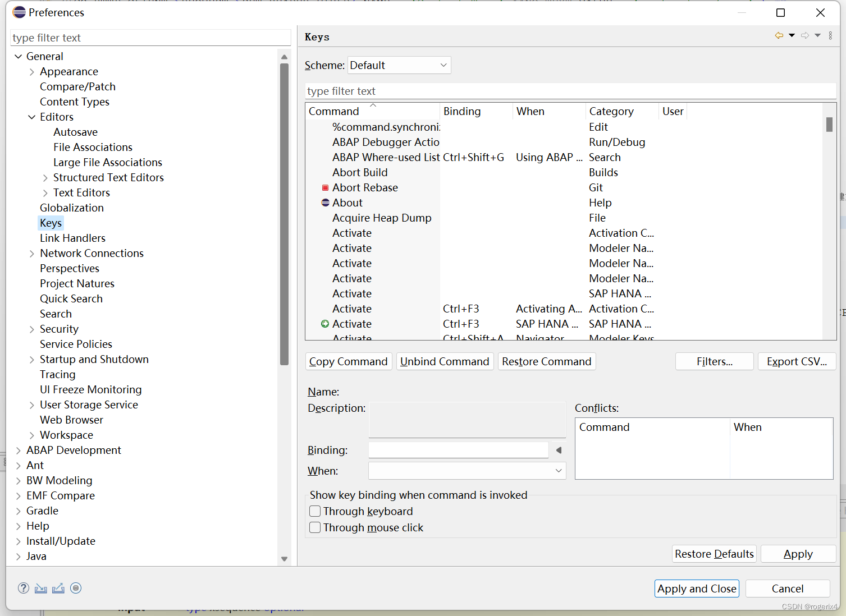The width and height of the screenshot is (846, 616).
Task: Select the Abort Rebase command row
Action: pyautogui.click(x=365, y=187)
